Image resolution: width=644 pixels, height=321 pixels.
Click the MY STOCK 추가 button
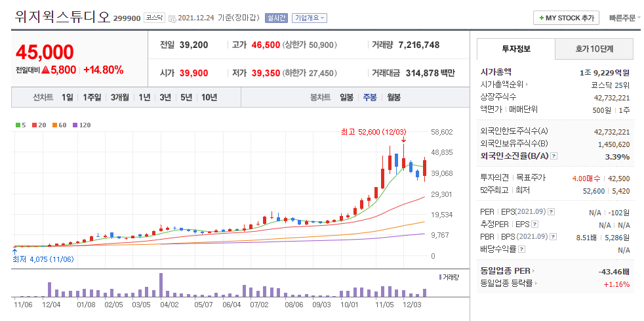tap(566, 18)
